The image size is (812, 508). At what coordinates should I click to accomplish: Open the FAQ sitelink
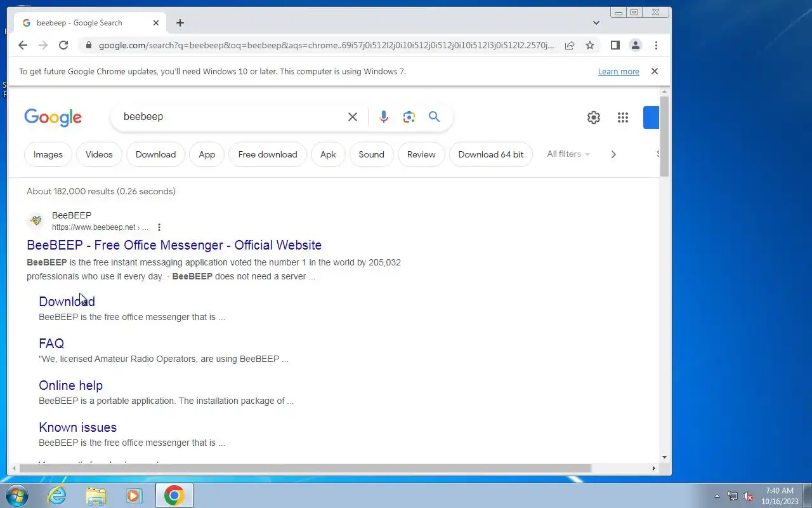point(51,344)
